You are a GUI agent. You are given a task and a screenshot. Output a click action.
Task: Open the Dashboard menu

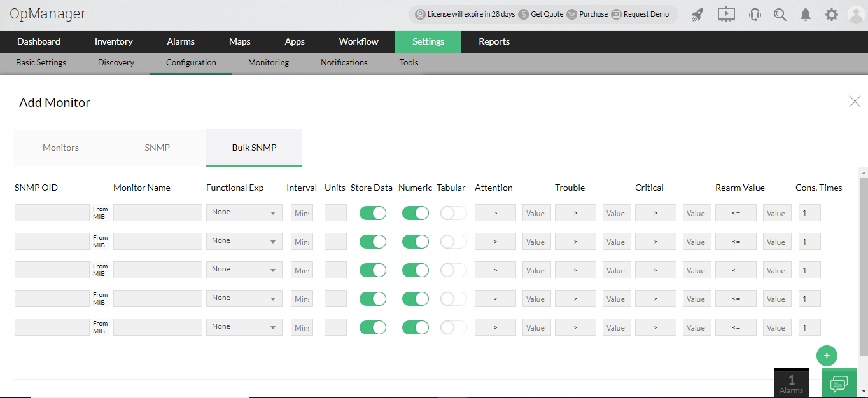(39, 41)
